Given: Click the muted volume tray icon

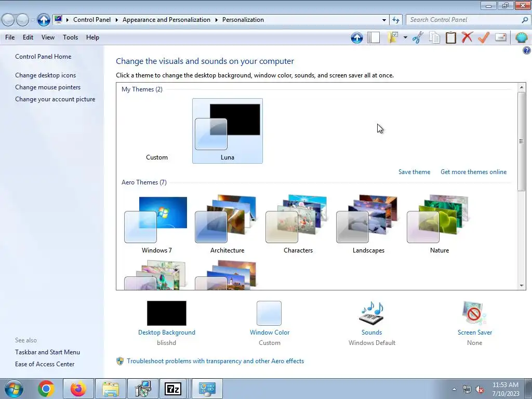Looking at the screenshot, I should tap(480, 390).
